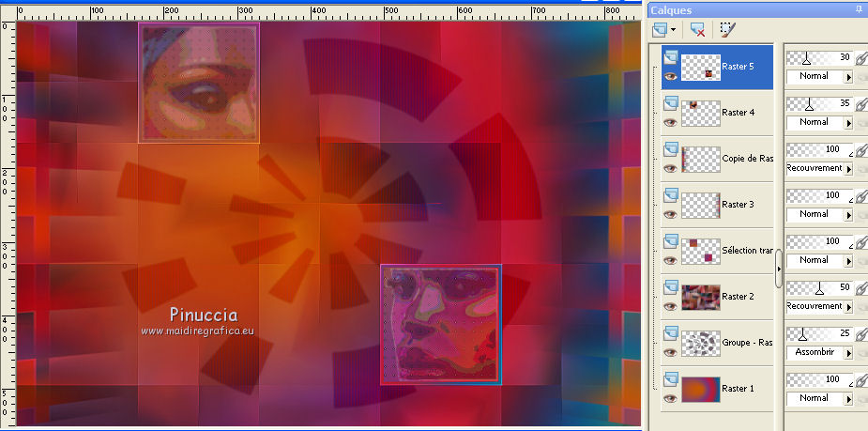
Task: Hide the Raster 1 layer
Action: tap(670, 398)
